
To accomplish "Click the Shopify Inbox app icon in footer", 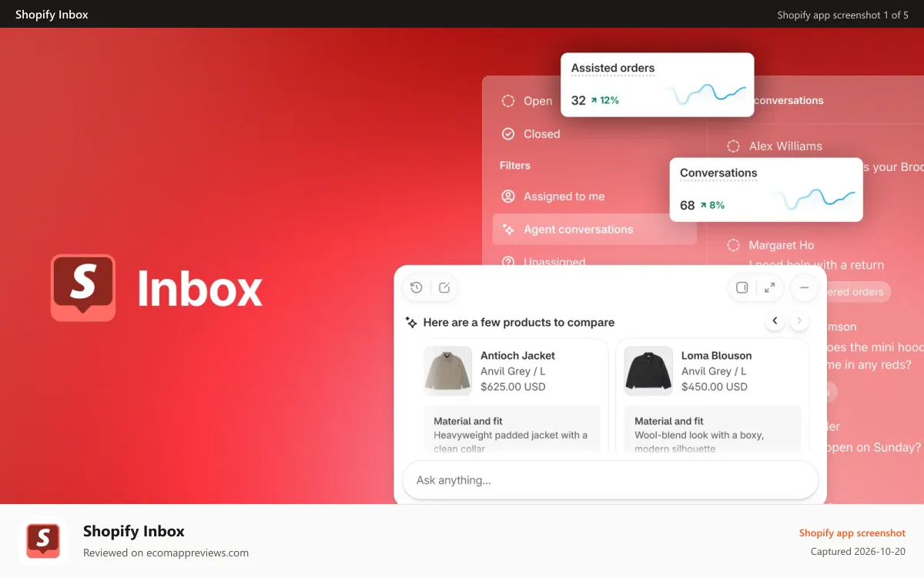I will point(43,541).
